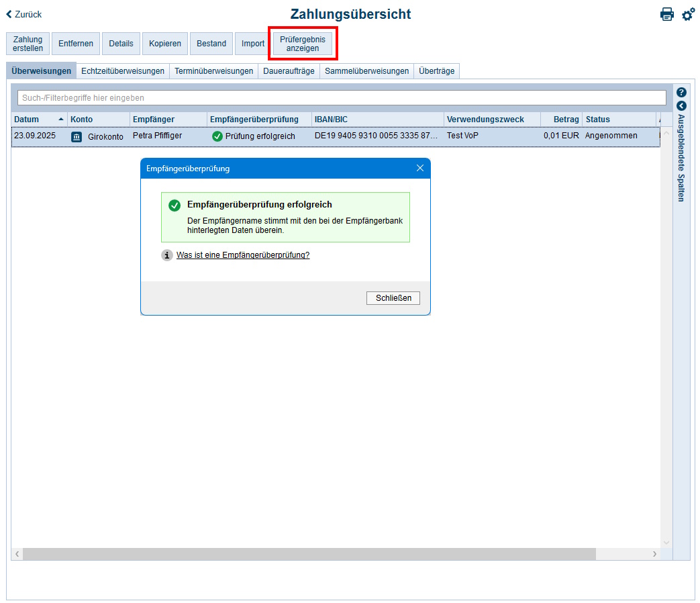This screenshot has height=603, width=700.
Task: Click the help question mark icon
Action: pyautogui.click(x=681, y=93)
